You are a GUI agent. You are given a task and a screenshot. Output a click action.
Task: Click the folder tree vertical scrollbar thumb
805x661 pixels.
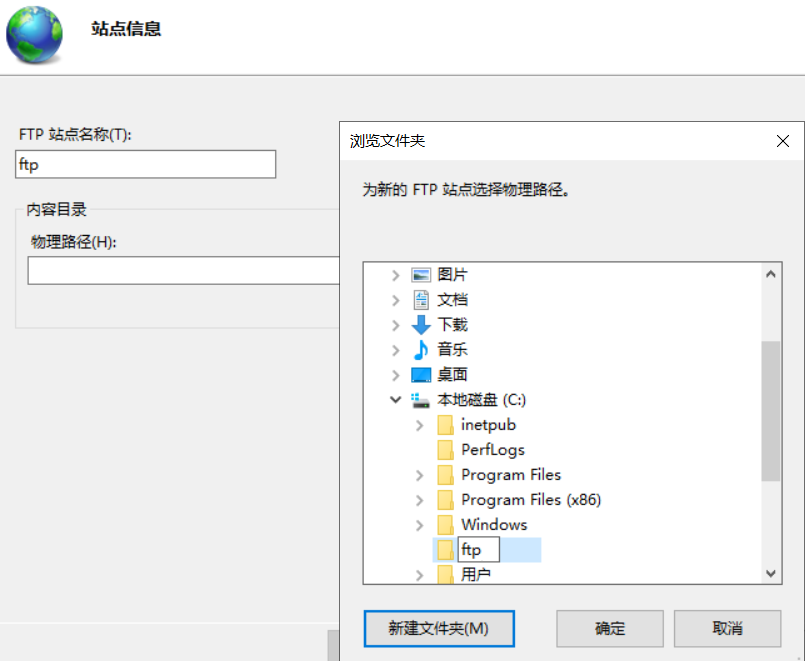[x=770, y=410]
